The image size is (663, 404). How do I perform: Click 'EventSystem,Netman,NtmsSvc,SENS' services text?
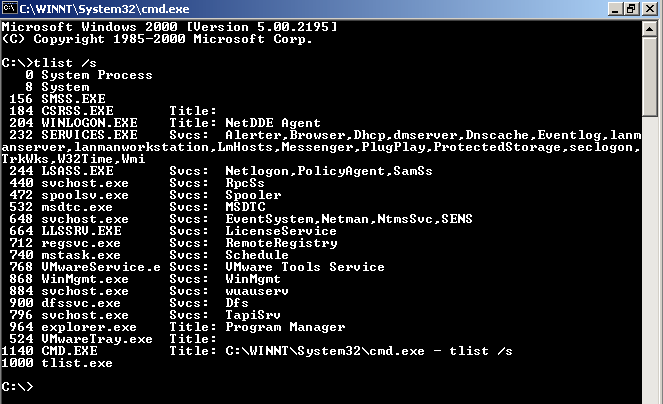click(x=349, y=219)
